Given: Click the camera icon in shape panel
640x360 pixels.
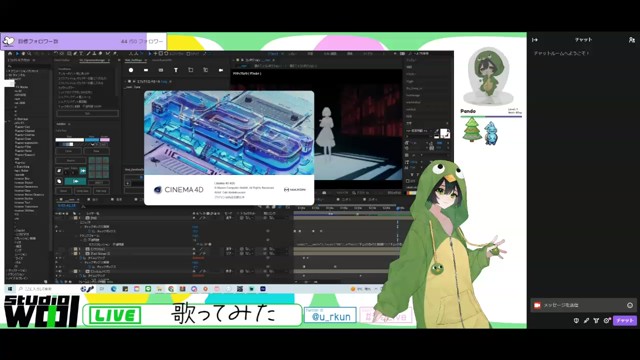Looking at the screenshot, I should pos(221,70).
